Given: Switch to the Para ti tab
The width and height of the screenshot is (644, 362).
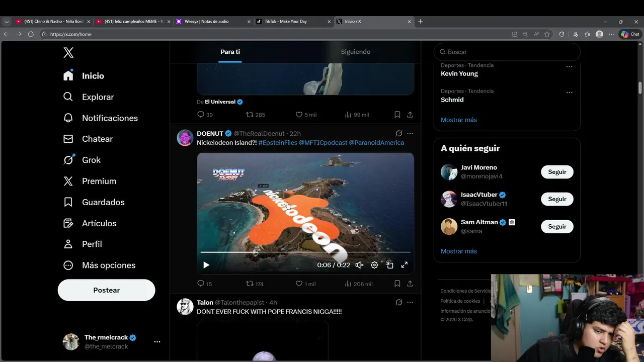Looking at the screenshot, I should click(230, 52).
